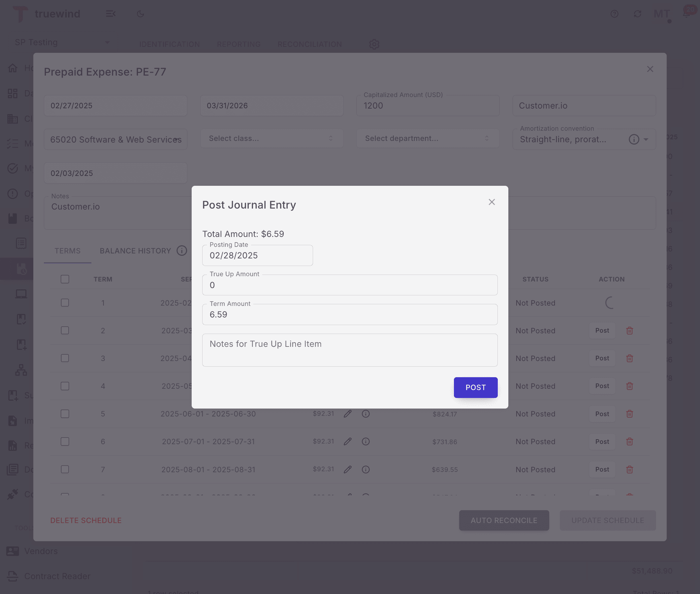Screen dimensions: 700x594
Task: Toggle dark mode moon icon in header
Action: (x=141, y=14)
